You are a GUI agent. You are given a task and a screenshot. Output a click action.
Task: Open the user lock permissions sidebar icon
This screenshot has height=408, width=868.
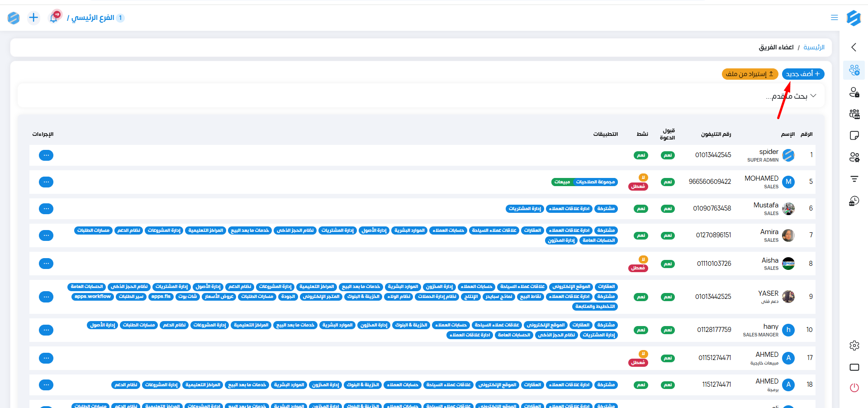pos(854,92)
